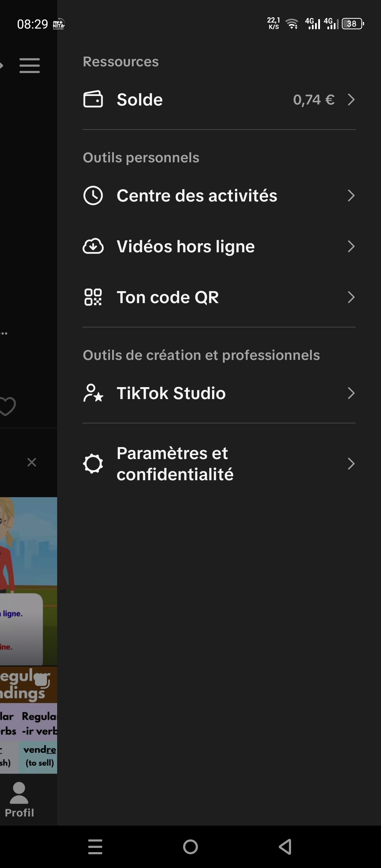
Task: Tap the Android home navigation button
Action: pos(190,847)
